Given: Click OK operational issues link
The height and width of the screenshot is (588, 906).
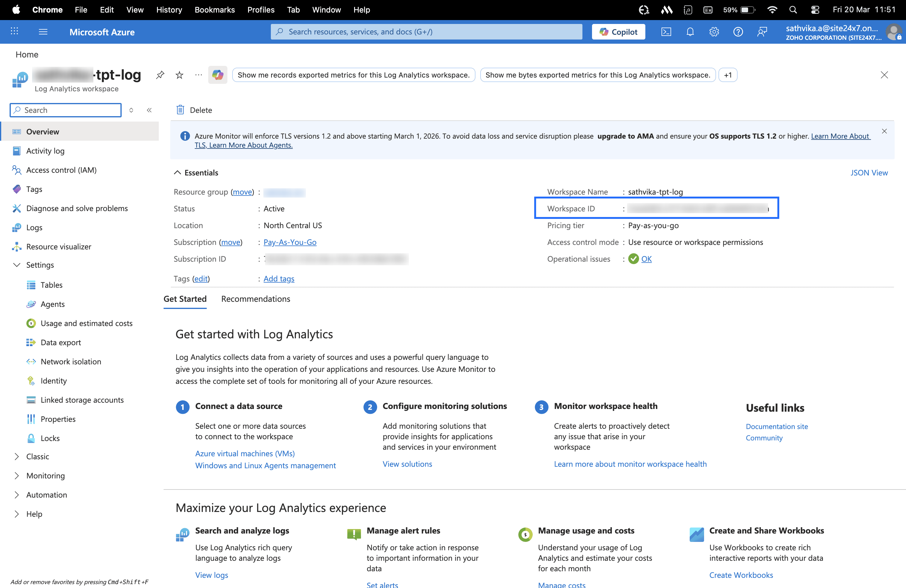Looking at the screenshot, I should tap(646, 259).
